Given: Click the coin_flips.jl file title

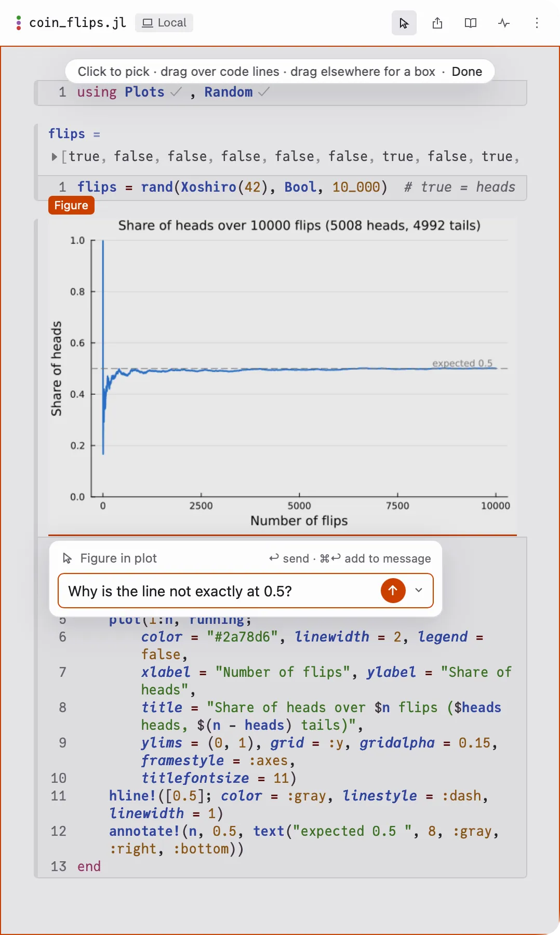Looking at the screenshot, I should click(78, 23).
